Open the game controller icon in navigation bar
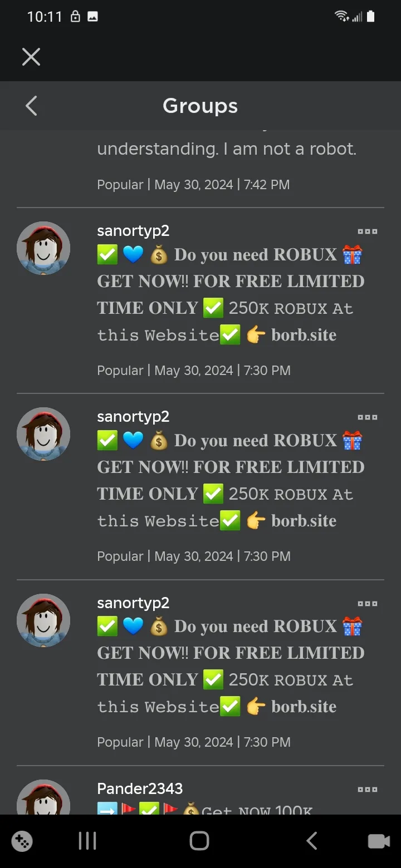The width and height of the screenshot is (401, 868). coord(22,841)
